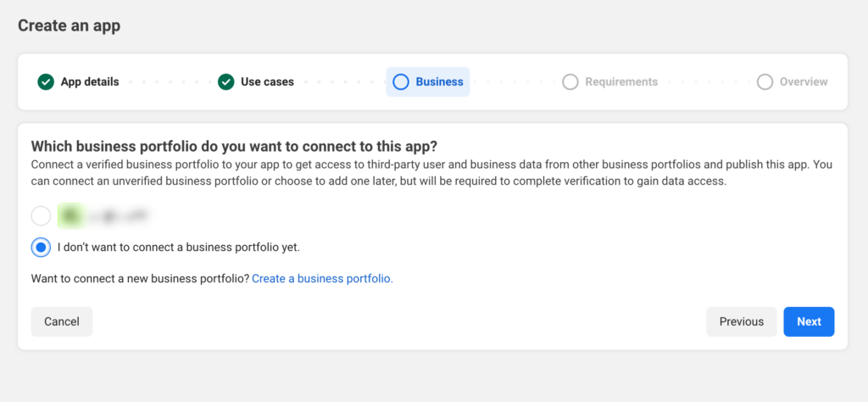868x402 pixels.
Task: Click the green checkmark beside App details
Action: click(46, 82)
